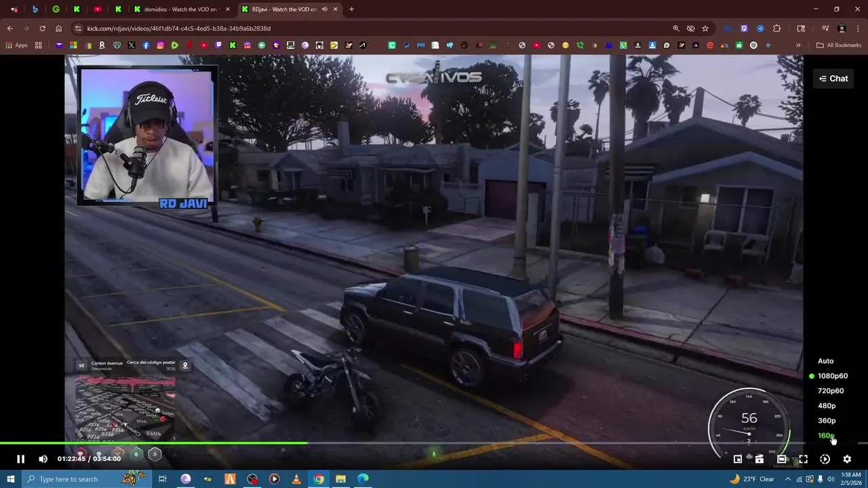The image size is (868, 488).
Task: Open picture-in-picture mini player
Action: [x=737, y=459]
